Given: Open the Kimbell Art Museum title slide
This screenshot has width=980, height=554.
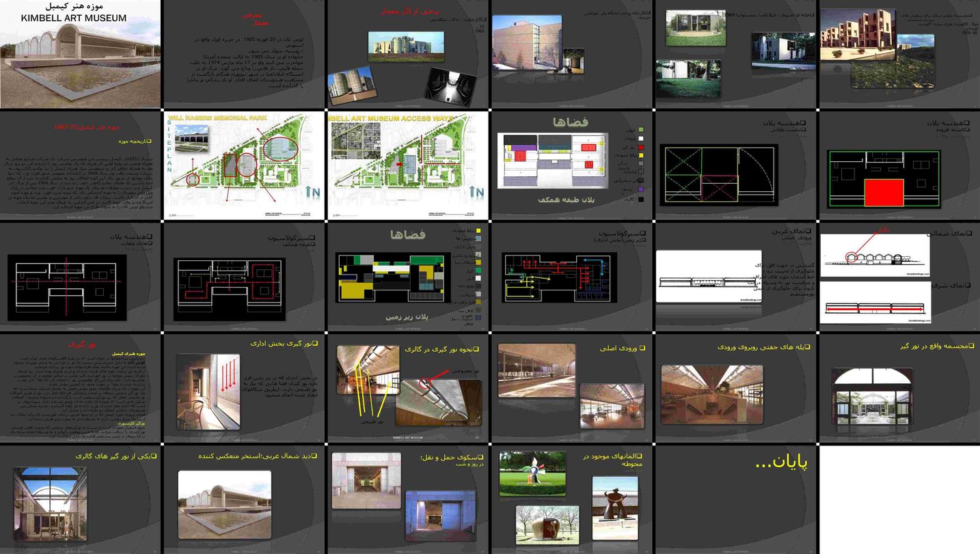Looking at the screenshot, I should 81,54.
